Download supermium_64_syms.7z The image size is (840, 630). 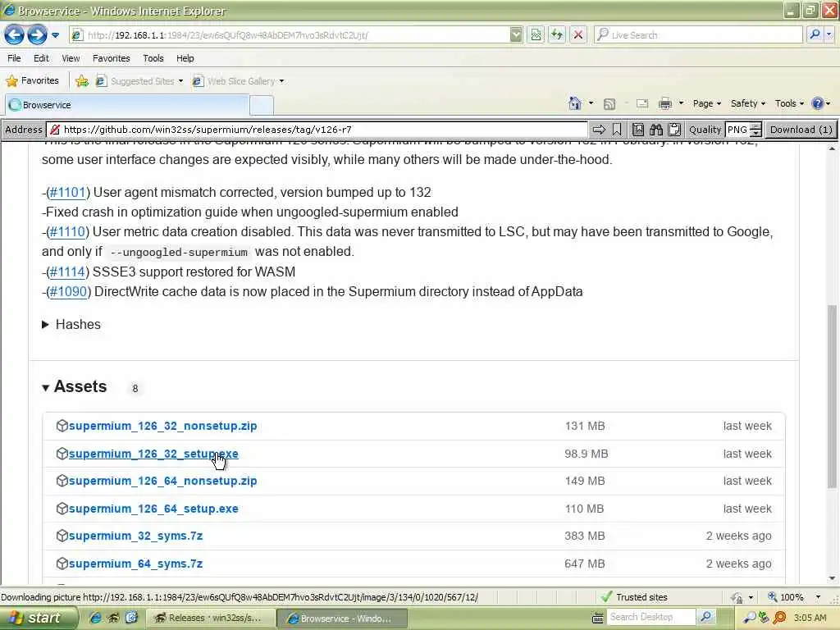(135, 564)
